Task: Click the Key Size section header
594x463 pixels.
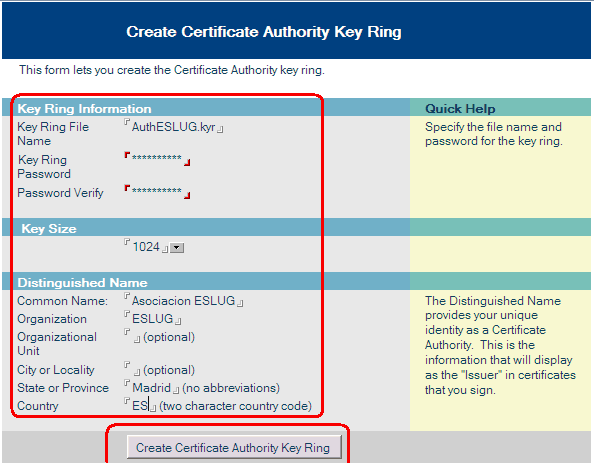Action: point(49,229)
